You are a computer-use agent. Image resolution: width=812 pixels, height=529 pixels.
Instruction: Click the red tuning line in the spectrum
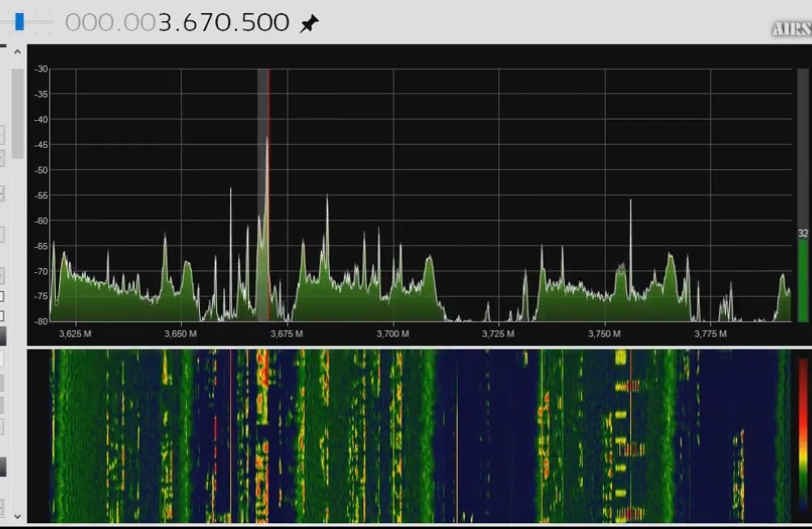click(269, 195)
